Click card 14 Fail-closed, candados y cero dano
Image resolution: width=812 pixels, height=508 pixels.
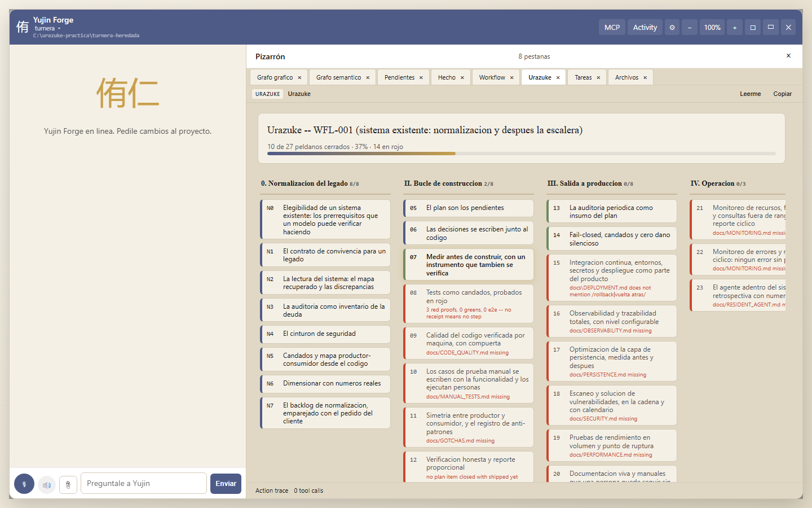pyautogui.click(x=611, y=239)
